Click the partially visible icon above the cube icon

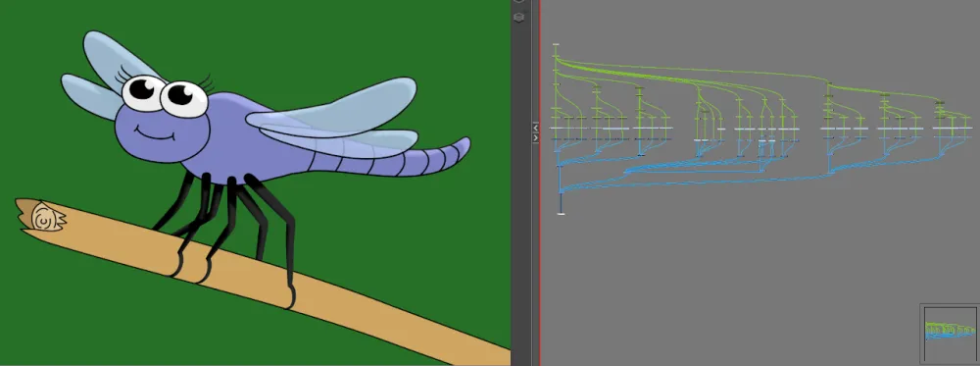click(518, 2)
